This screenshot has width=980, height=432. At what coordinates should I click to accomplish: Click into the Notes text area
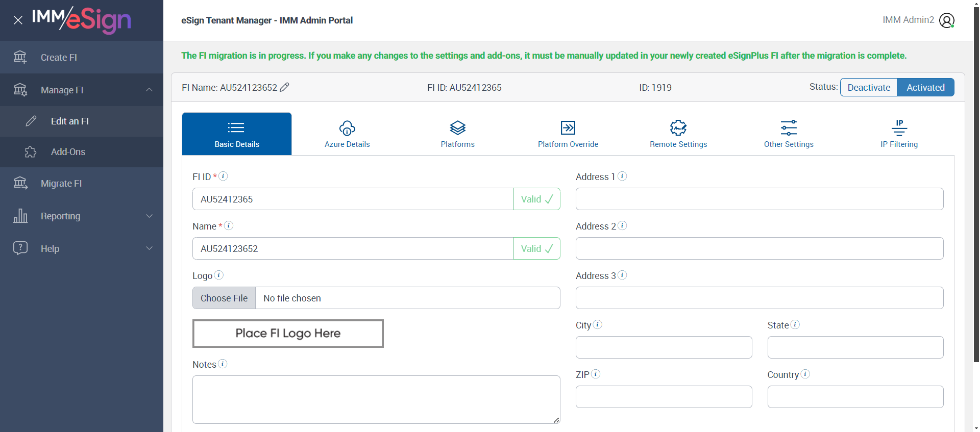376,399
